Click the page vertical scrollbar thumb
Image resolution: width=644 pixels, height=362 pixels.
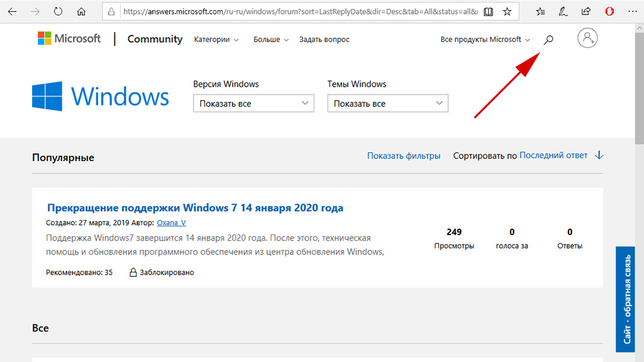[x=640, y=89]
